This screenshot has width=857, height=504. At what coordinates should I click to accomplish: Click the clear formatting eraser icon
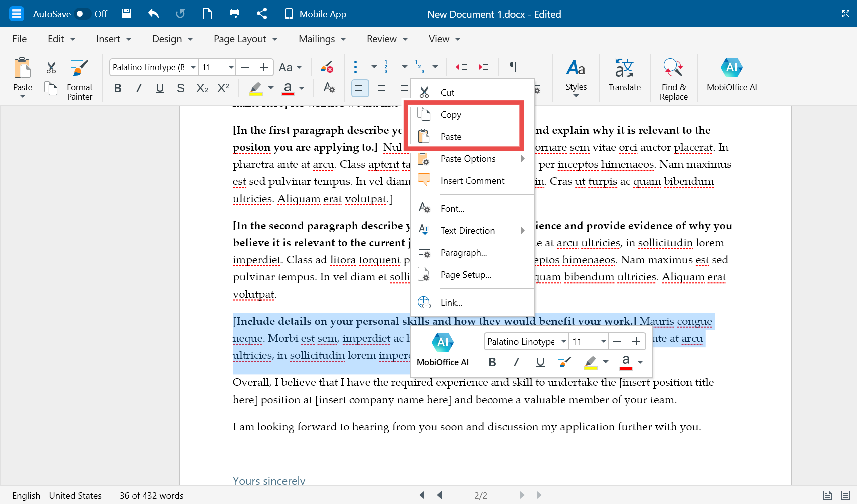pyautogui.click(x=327, y=67)
